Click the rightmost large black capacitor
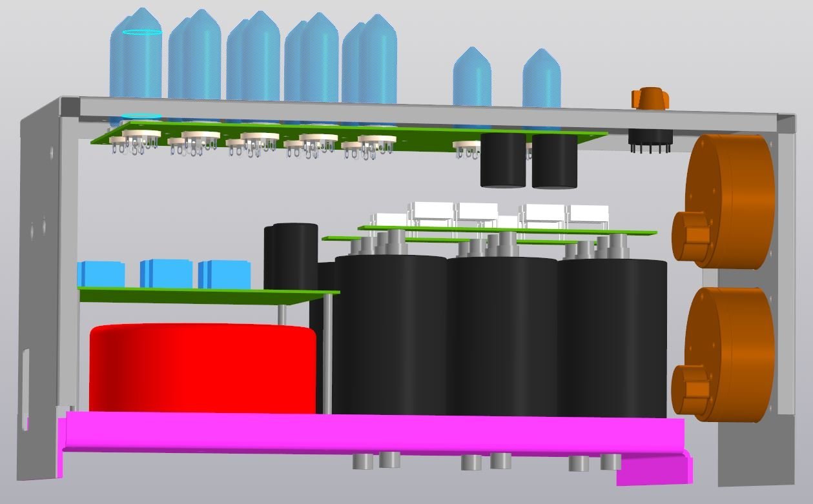This screenshot has height=504, width=813. 612,336
